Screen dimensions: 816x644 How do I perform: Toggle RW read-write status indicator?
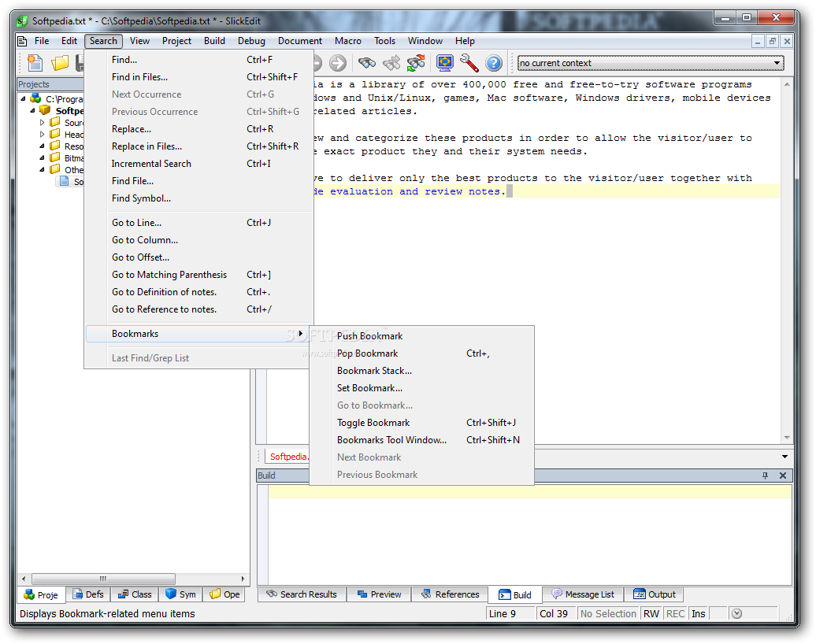pyautogui.click(x=651, y=614)
